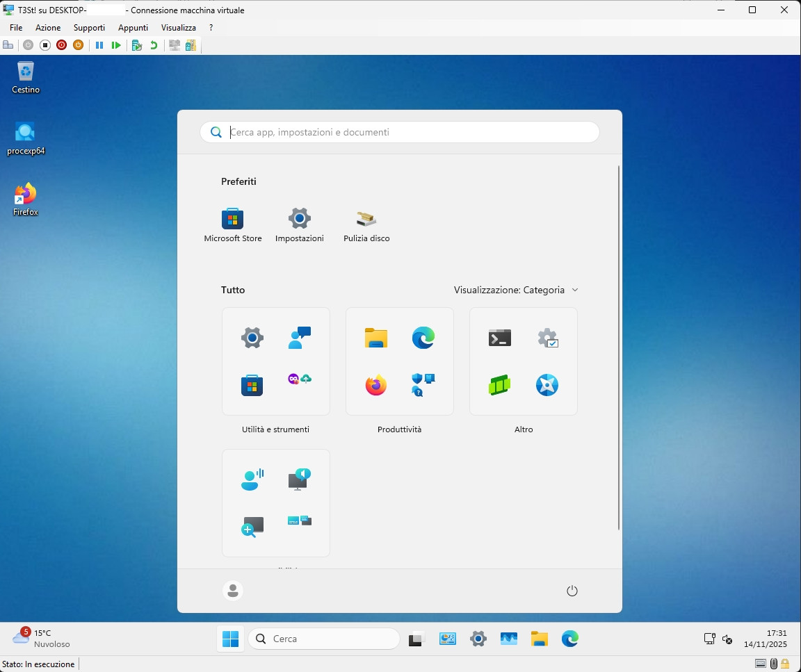The image size is (801, 672).
Task: Open Task View from the taskbar
Action: click(x=417, y=639)
